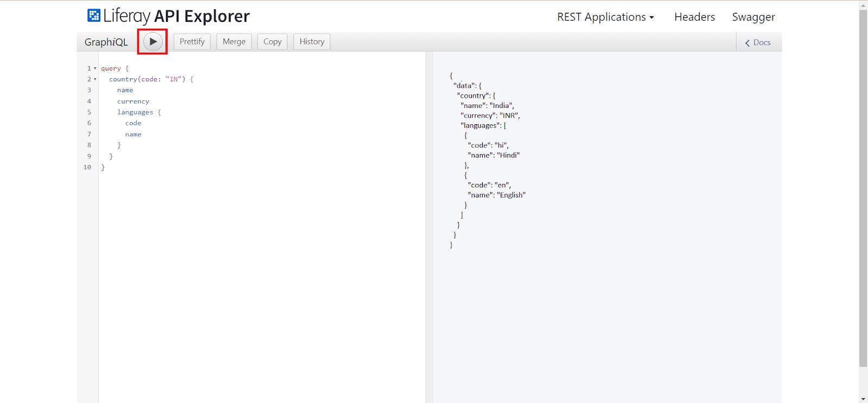Image resolution: width=868 pixels, height=403 pixels.
Task: Click the page vertical scrollbar thumb
Action: pos(863,188)
